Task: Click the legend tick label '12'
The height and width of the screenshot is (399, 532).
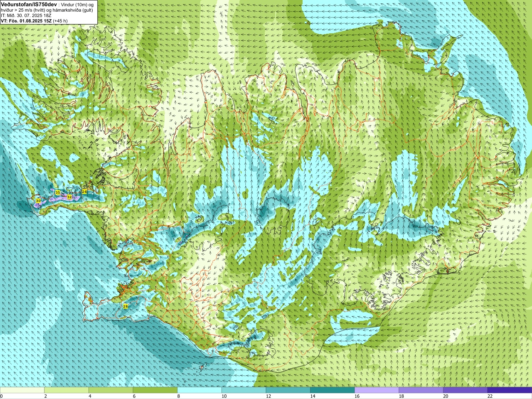Action: (x=268, y=396)
